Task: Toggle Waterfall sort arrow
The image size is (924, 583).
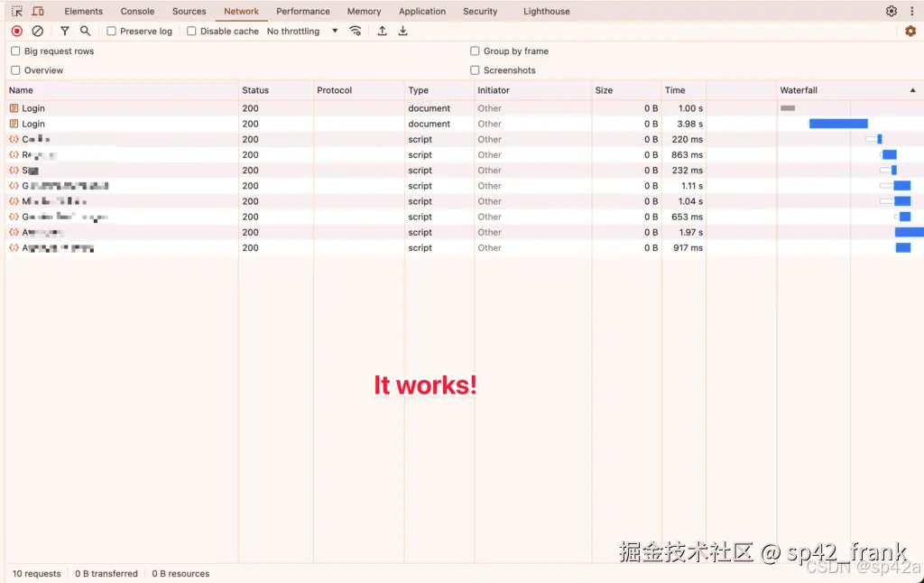Action: pyautogui.click(x=913, y=90)
